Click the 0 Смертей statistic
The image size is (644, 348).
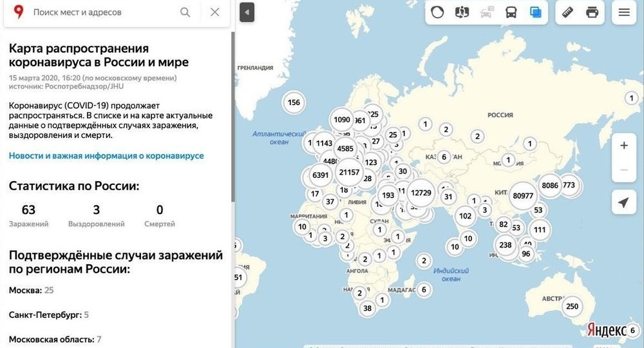click(x=159, y=215)
